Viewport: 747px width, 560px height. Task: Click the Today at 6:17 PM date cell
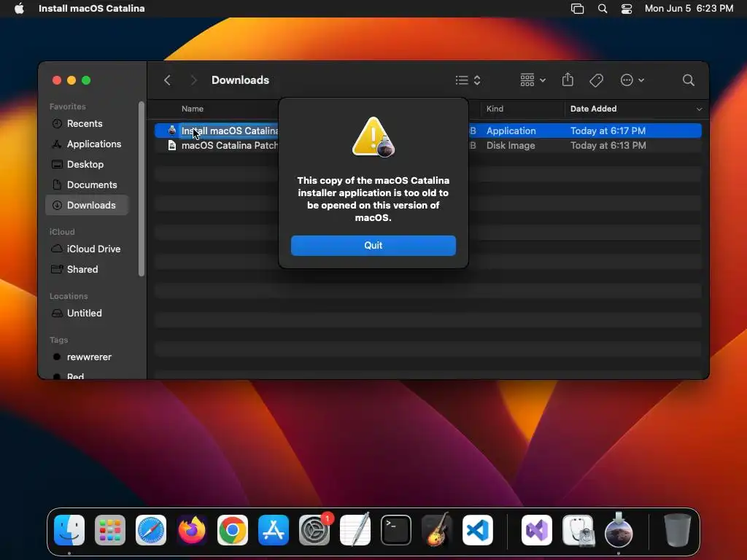tap(608, 131)
